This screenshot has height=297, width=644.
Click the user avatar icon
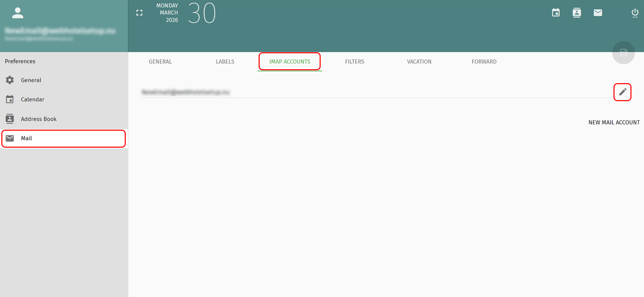tap(18, 13)
